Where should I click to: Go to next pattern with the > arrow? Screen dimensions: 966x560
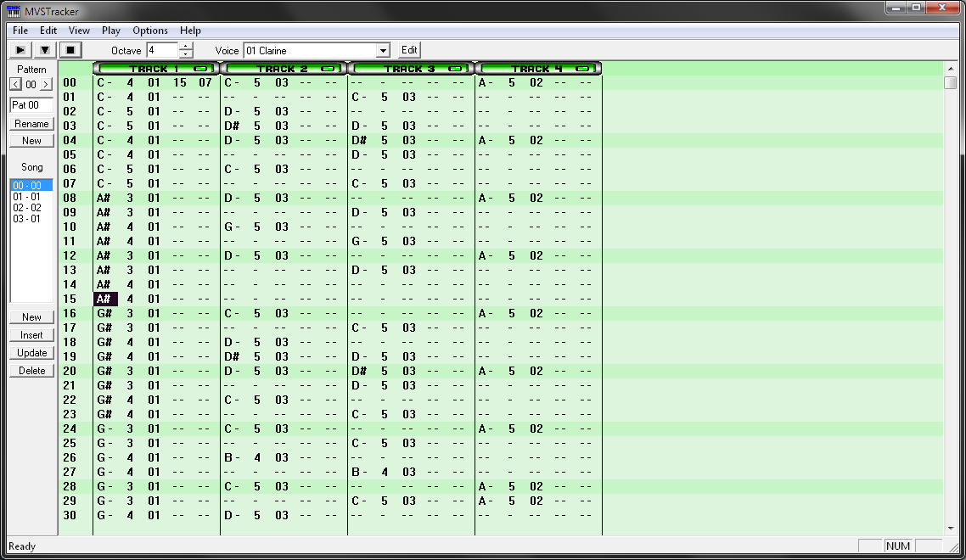coord(46,84)
